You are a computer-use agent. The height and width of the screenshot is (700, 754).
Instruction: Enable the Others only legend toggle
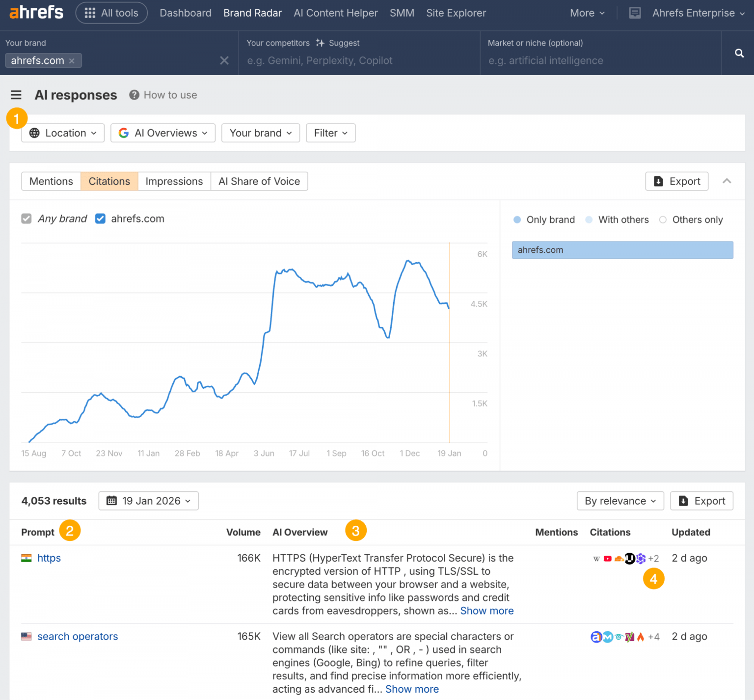point(663,220)
